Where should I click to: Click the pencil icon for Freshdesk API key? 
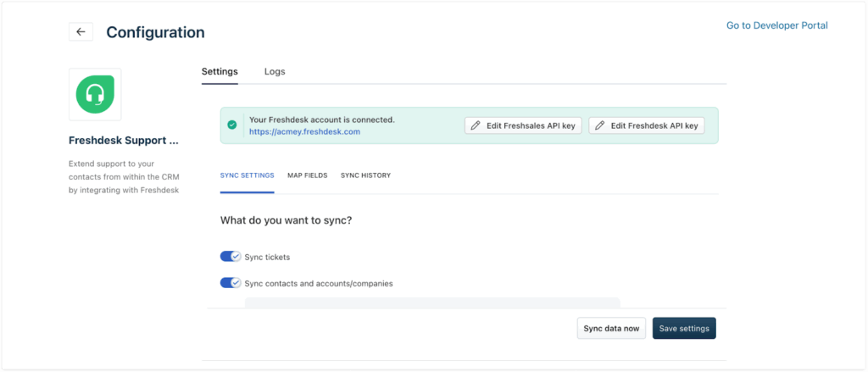coord(599,125)
